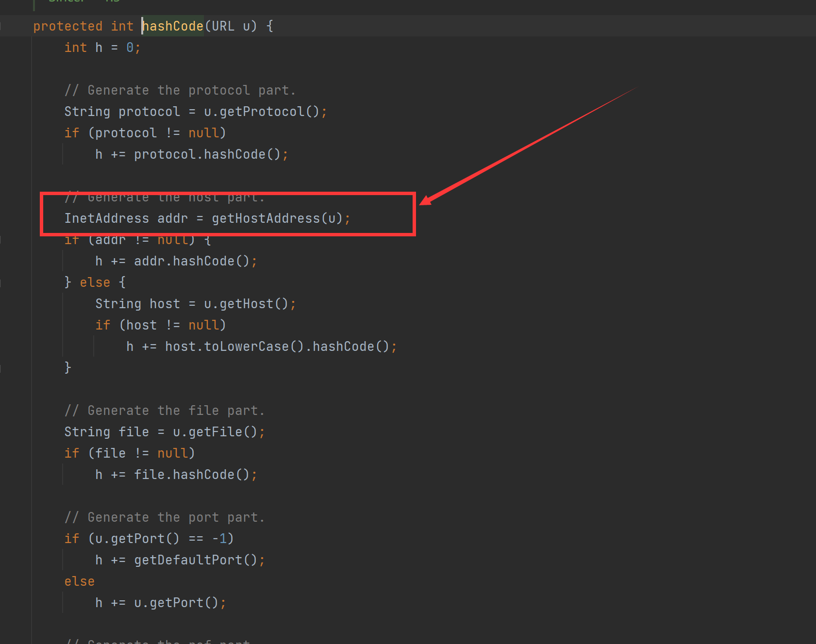816x644 pixels.
Task: Click the file.hashCode() call
Action: (203, 475)
